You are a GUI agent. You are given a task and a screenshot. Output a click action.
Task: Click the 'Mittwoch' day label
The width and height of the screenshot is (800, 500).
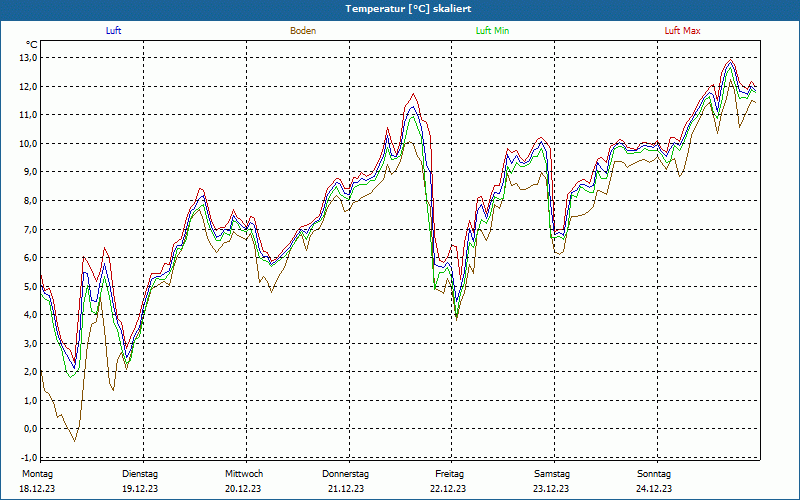tap(244, 474)
